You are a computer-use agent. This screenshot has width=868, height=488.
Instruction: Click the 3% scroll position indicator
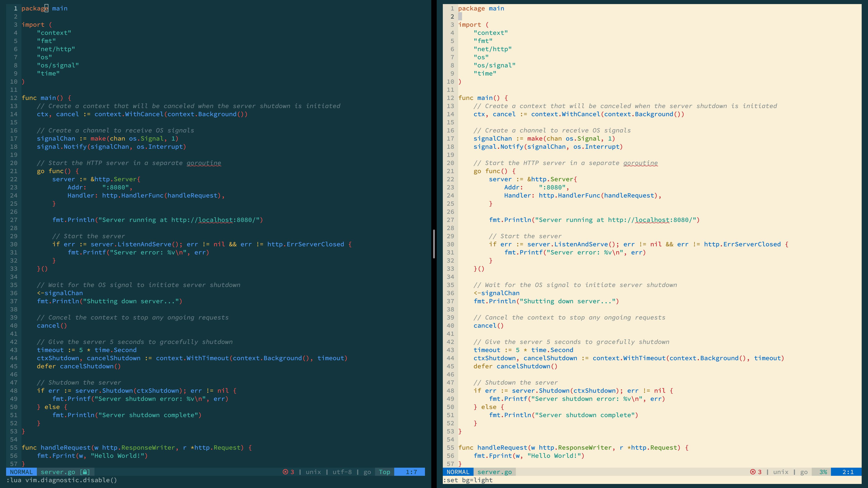pyautogui.click(x=823, y=472)
